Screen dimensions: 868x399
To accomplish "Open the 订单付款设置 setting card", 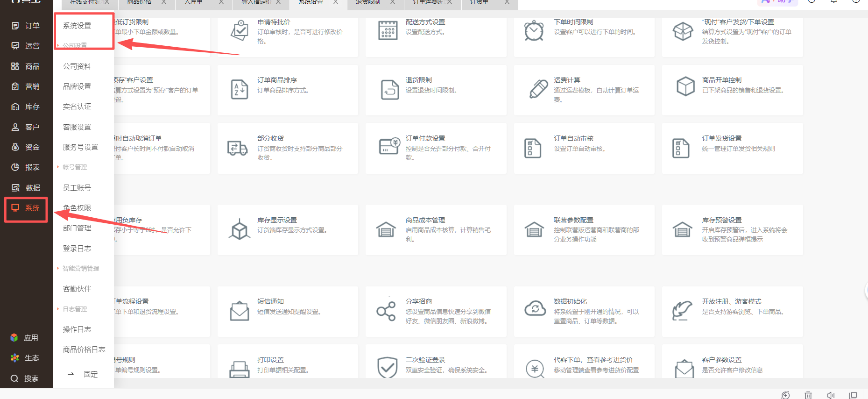I will (436, 148).
